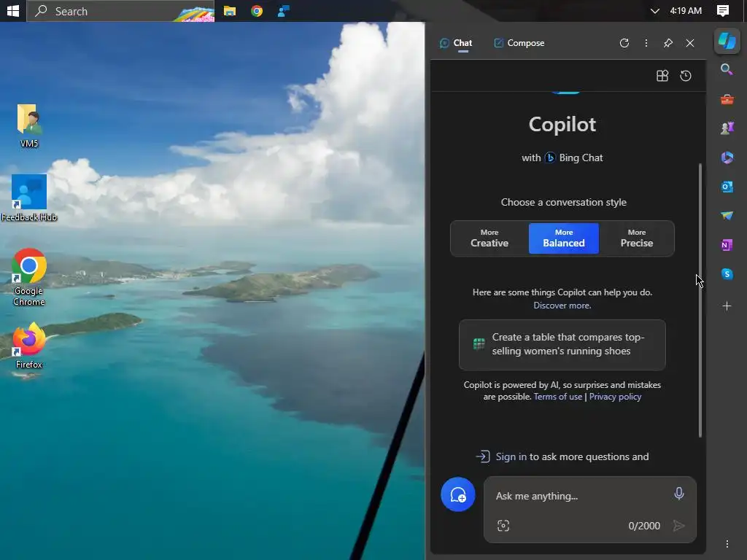Screen dimensions: 747x560
Task: Open the notification action center icon
Action: click(723, 10)
